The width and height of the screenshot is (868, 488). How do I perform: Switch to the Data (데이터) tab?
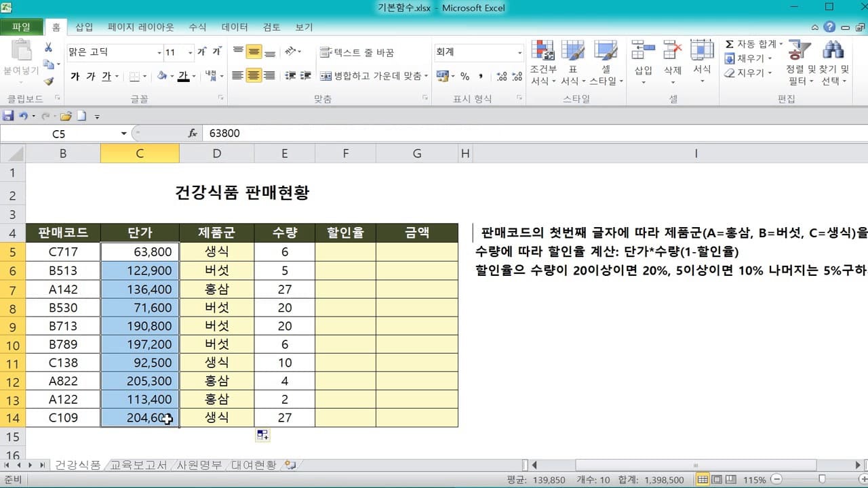tap(235, 27)
